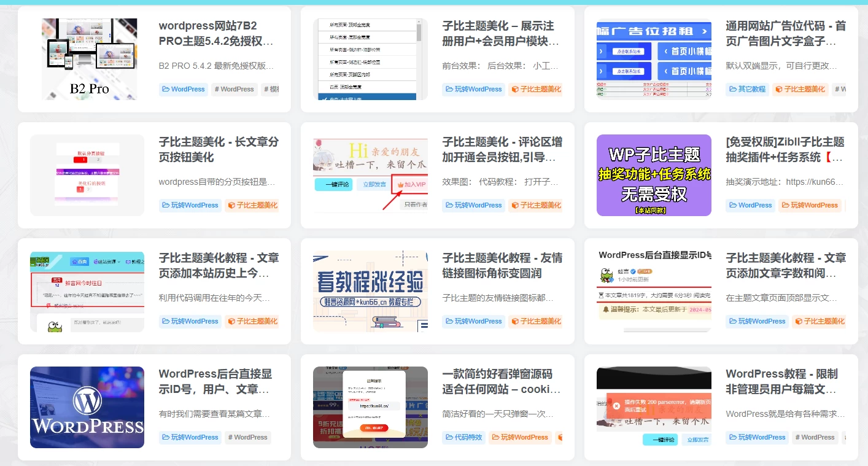Open thumbnail showing 操作失败 parsererror message

(654, 407)
